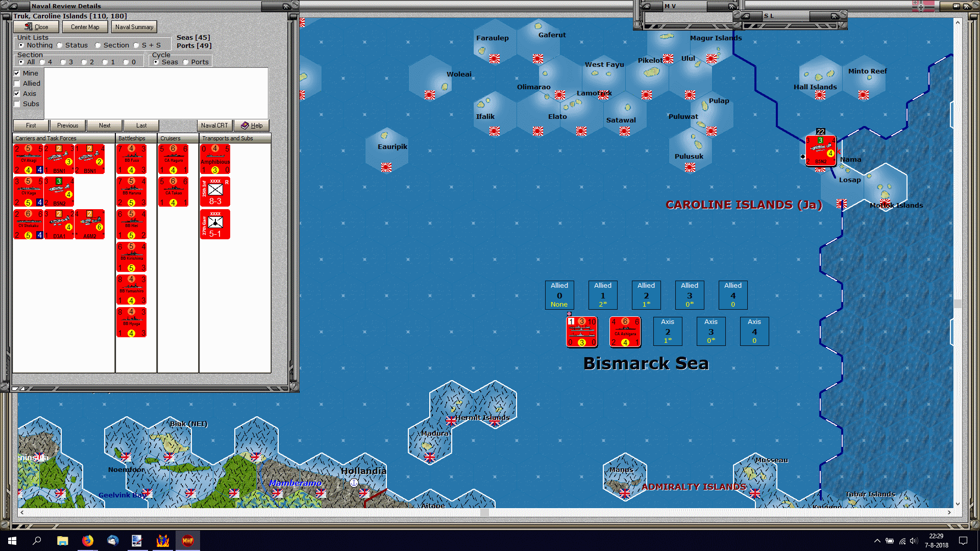980x551 pixels.
Task: Click the BB Haruna battleship counter
Action: (x=132, y=192)
